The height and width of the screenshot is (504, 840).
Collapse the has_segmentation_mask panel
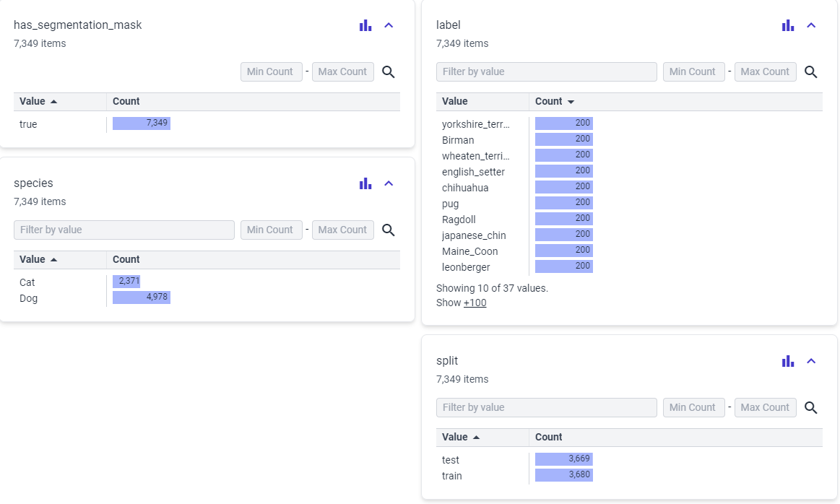[389, 25]
